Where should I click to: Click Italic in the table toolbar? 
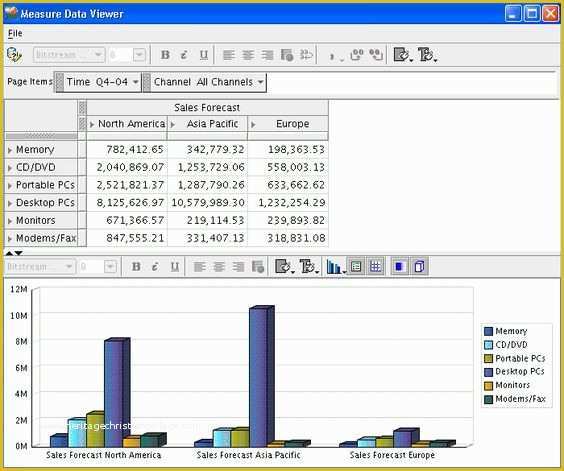tap(184, 55)
